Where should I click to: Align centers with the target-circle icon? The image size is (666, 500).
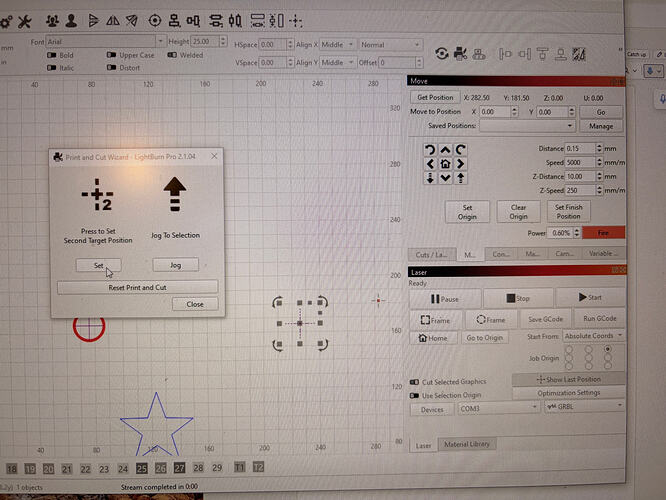pyautogui.click(x=155, y=20)
